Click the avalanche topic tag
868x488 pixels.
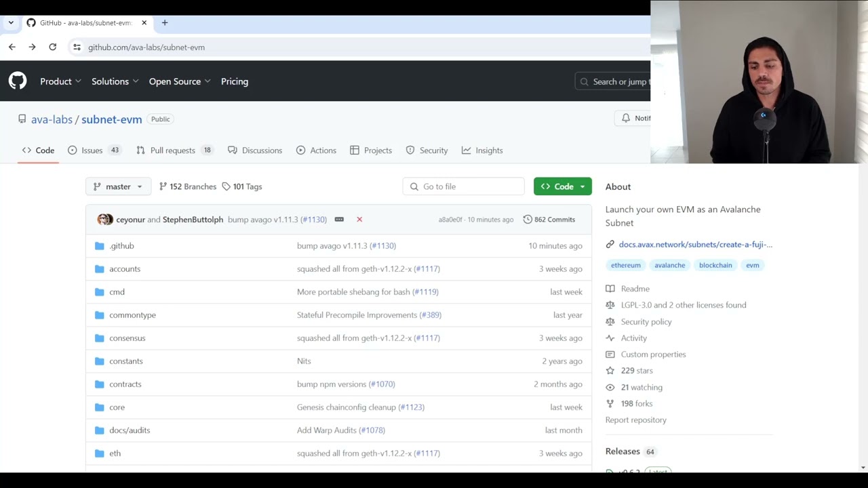click(669, 265)
